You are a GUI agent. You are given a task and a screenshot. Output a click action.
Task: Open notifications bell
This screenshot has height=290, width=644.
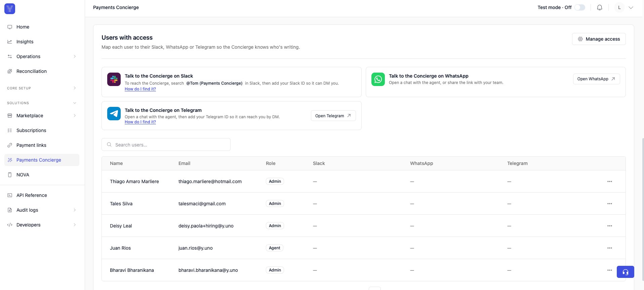point(600,7)
